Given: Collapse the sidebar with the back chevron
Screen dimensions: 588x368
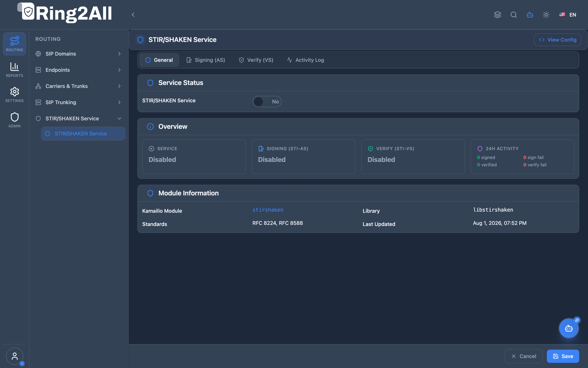Looking at the screenshot, I should point(133,15).
